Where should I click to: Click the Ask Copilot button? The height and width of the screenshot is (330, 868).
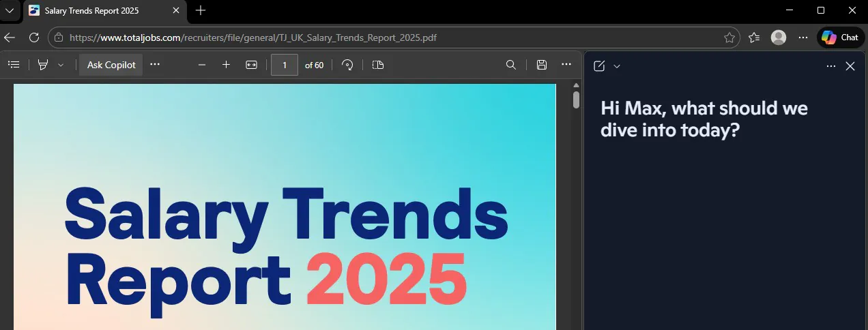coord(111,65)
